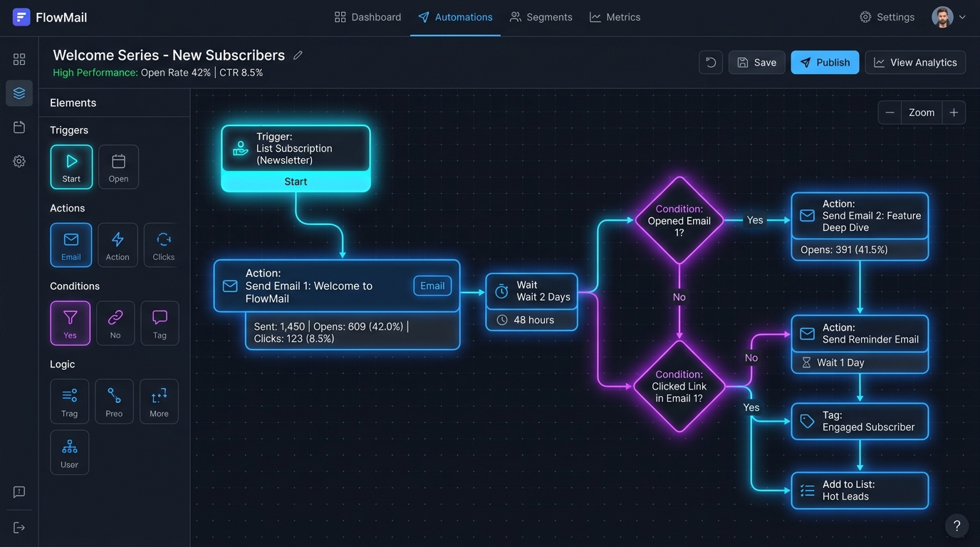
Task: Open the grid icon in left sidebar
Action: (x=19, y=59)
